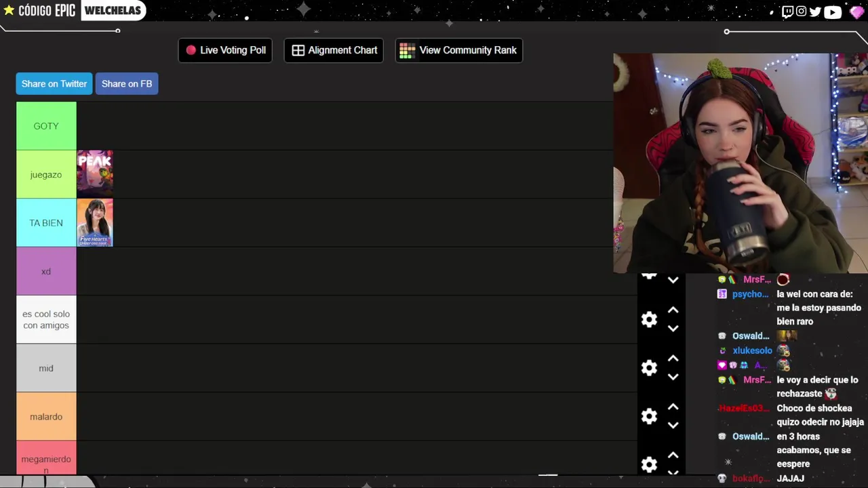Move the 'mid' row up

pos(673,359)
